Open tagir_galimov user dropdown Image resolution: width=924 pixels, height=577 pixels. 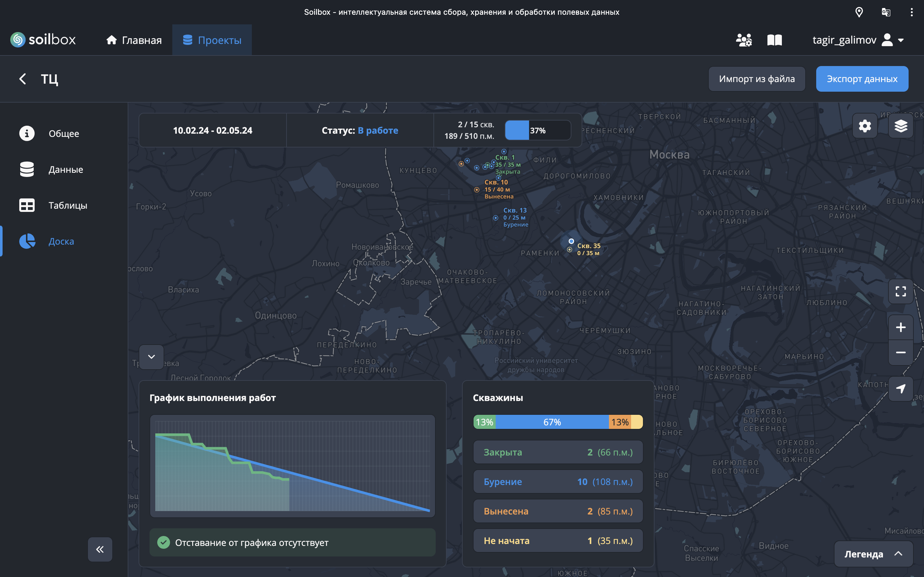(x=858, y=40)
